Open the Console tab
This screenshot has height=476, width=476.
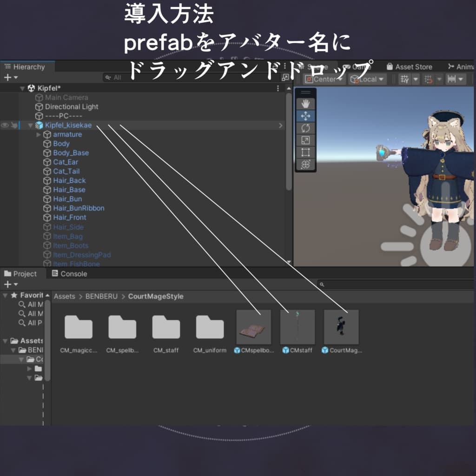69,274
